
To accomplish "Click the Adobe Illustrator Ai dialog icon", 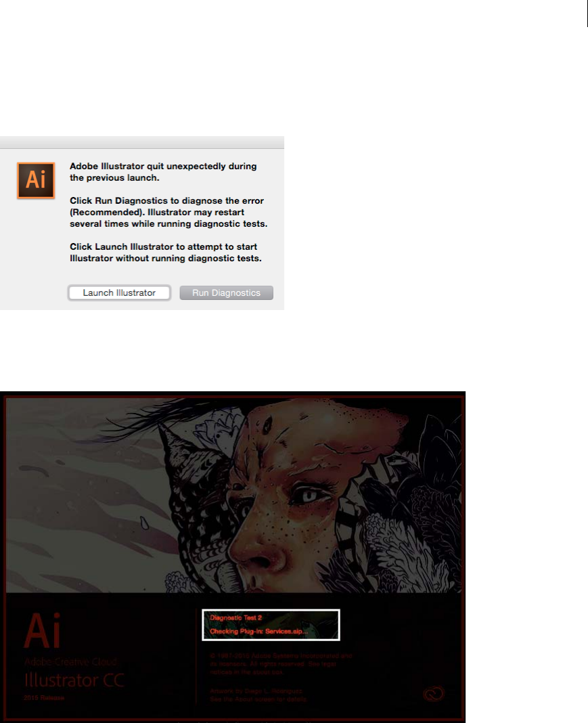I will click(36, 180).
